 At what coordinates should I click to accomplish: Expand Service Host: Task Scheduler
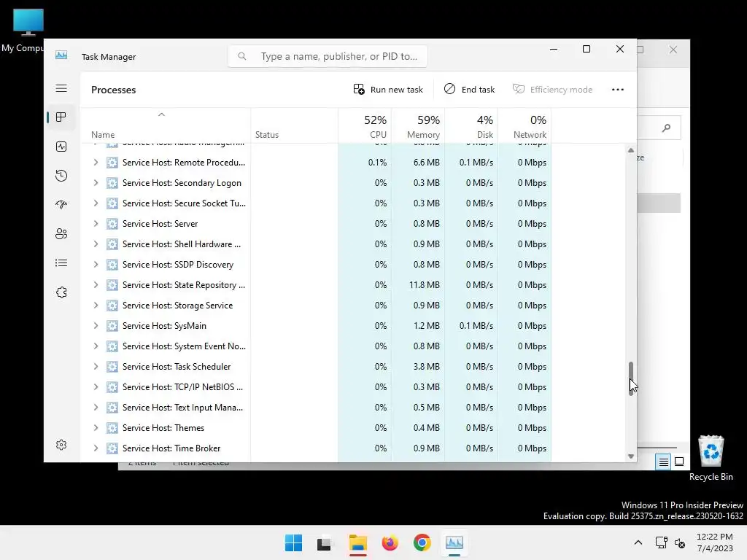pyautogui.click(x=96, y=367)
